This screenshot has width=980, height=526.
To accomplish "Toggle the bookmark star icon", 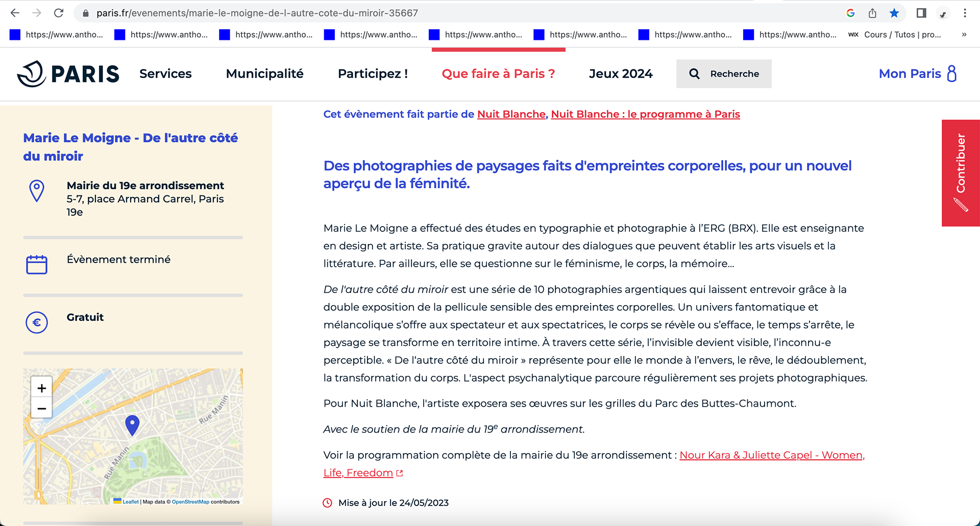I will pos(894,13).
